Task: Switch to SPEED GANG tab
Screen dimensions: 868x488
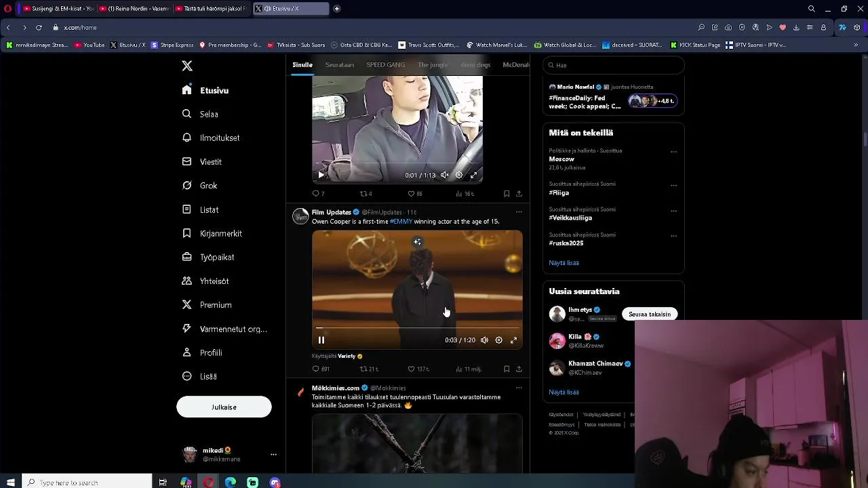Action: click(386, 65)
